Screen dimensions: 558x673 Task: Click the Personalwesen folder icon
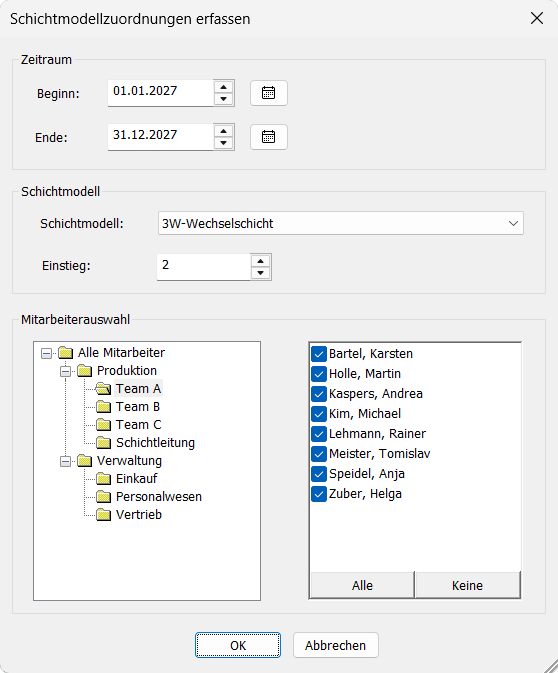pyautogui.click(x=103, y=497)
